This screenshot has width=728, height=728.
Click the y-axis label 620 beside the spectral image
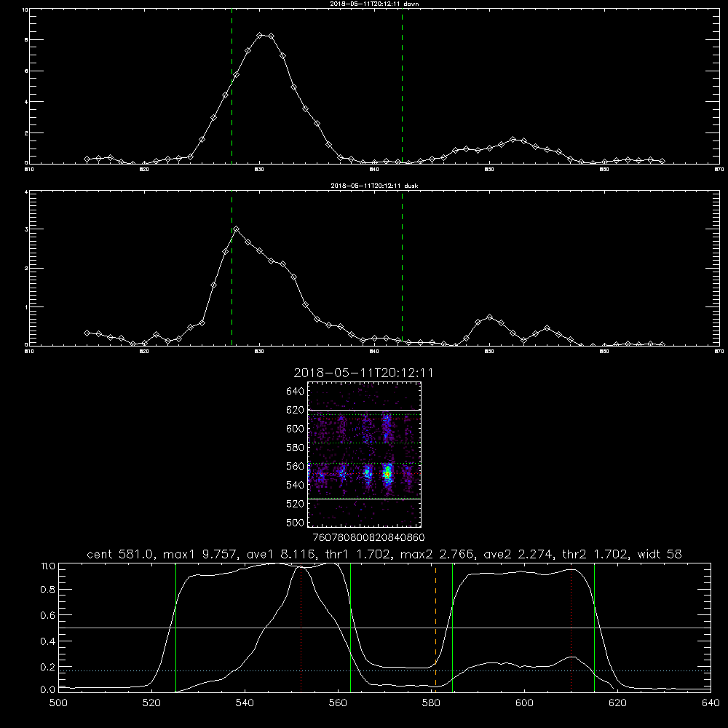[x=295, y=410]
